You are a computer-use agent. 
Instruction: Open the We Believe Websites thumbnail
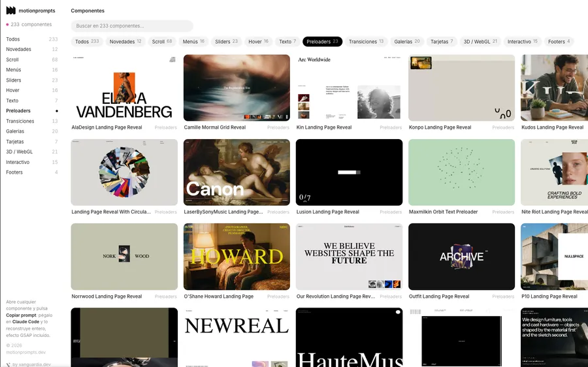tap(349, 257)
